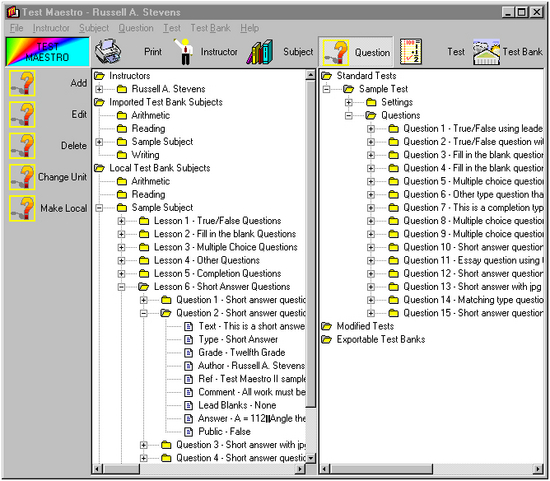Collapse the Questions node in right pane

[x=349, y=116]
